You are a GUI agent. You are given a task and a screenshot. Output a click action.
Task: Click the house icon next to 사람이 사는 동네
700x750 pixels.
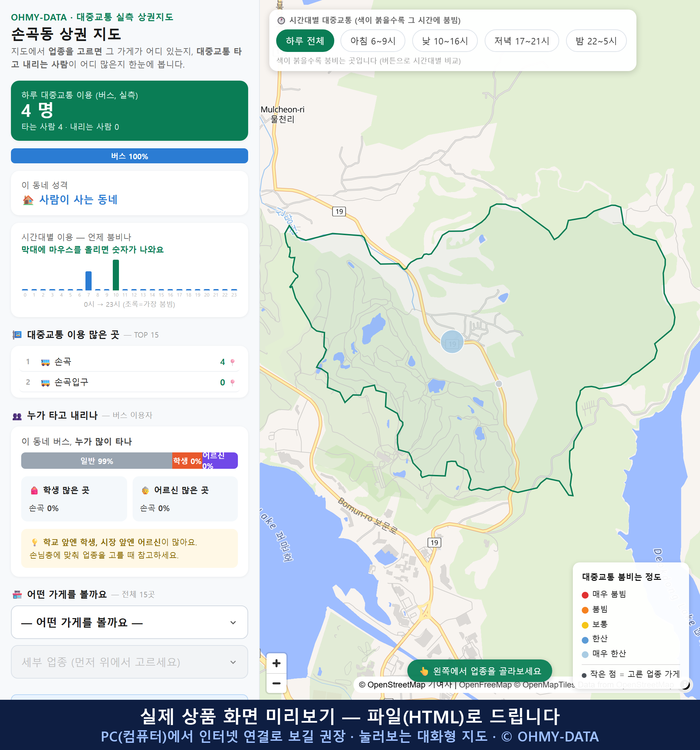point(28,200)
